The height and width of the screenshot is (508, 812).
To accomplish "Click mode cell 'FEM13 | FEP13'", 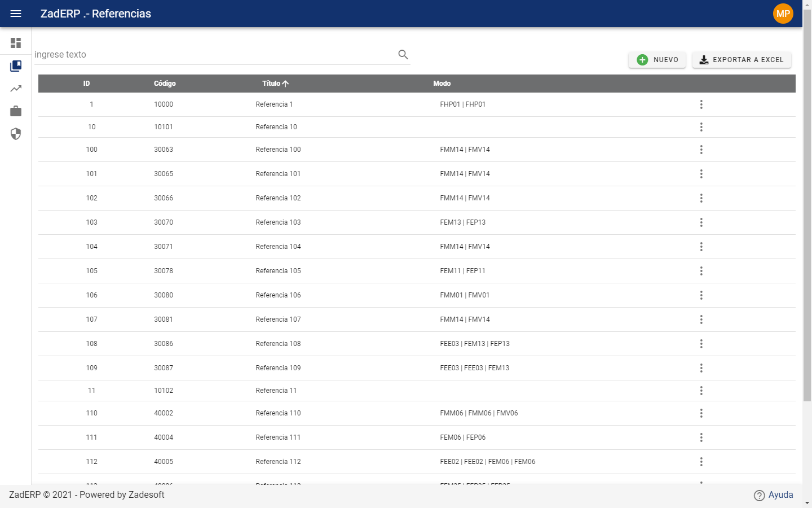I will (462, 222).
